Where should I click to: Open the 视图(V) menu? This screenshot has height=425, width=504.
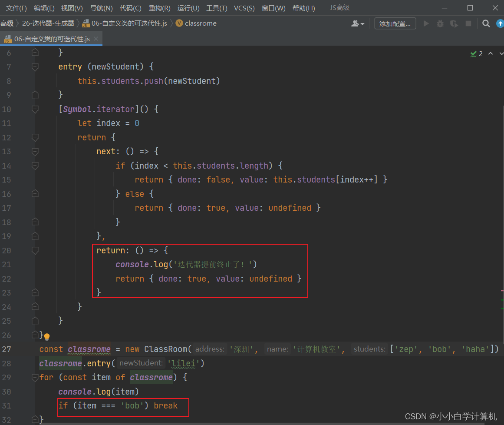click(x=72, y=8)
